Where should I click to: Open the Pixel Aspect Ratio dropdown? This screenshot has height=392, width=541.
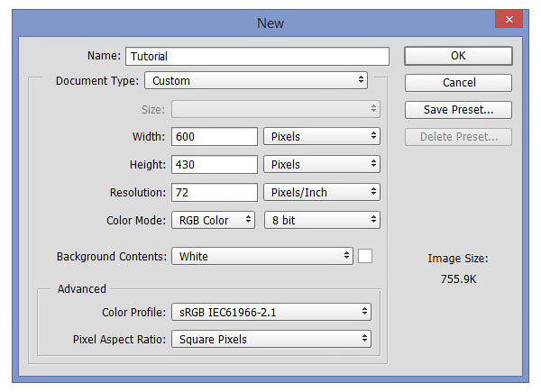pos(271,339)
